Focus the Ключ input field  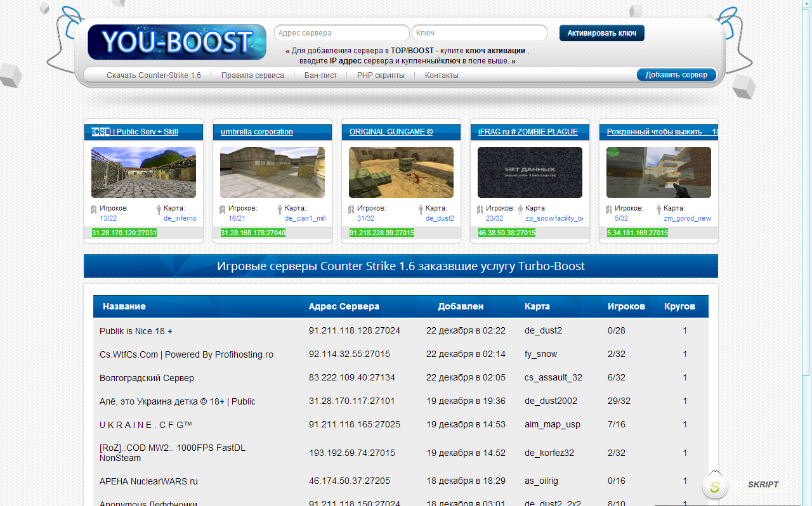coord(480,33)
